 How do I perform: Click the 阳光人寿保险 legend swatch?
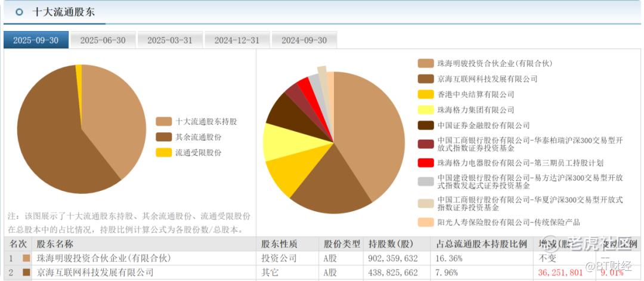pos(426,223)
